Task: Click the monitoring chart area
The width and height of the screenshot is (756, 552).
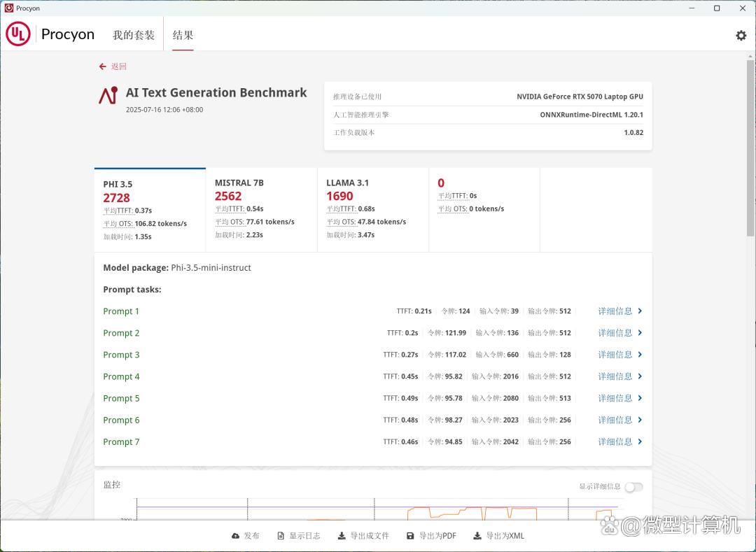Action: point(376,509)
